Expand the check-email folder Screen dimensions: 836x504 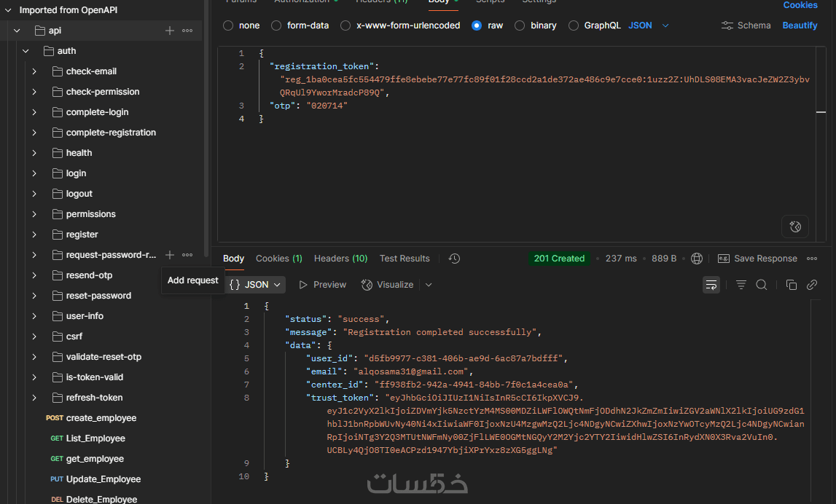[x=34, y=71]
